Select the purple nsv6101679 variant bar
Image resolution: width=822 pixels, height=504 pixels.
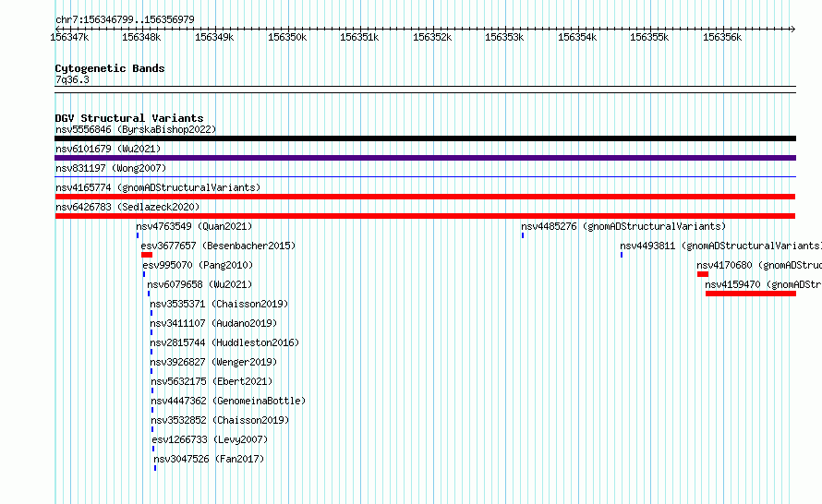425,158
